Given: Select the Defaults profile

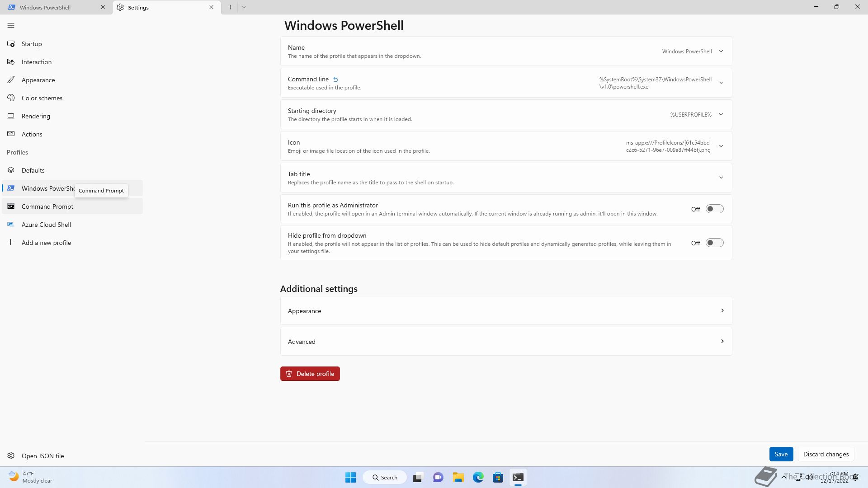Looking at the screenshot, I should (72, 170).
